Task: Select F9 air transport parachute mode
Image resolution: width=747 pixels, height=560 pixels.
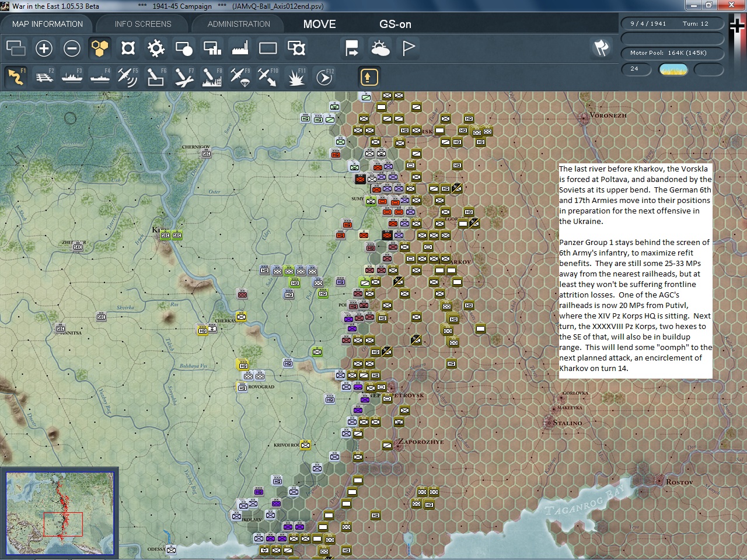Action: pyautogui.click(x=240, y=77)
